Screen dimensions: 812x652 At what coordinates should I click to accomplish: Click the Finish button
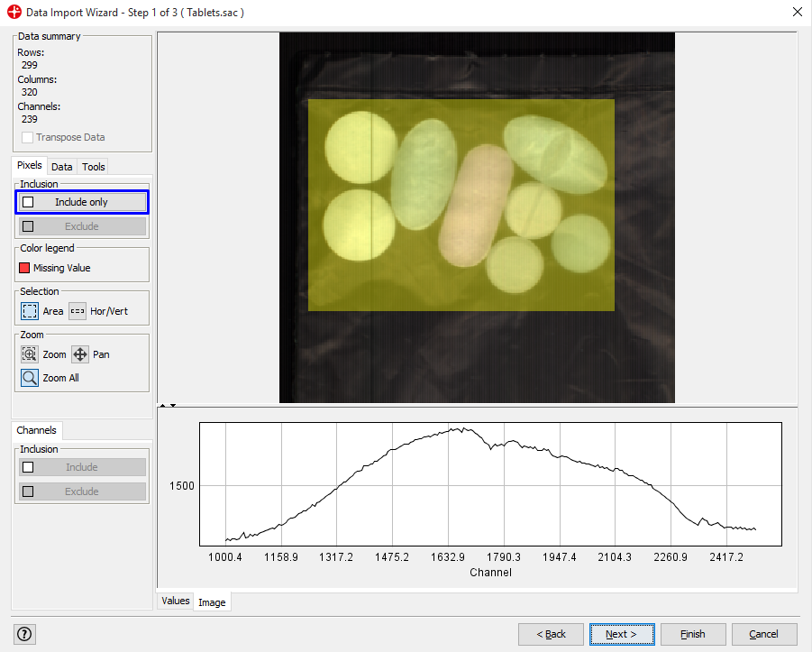693,634
